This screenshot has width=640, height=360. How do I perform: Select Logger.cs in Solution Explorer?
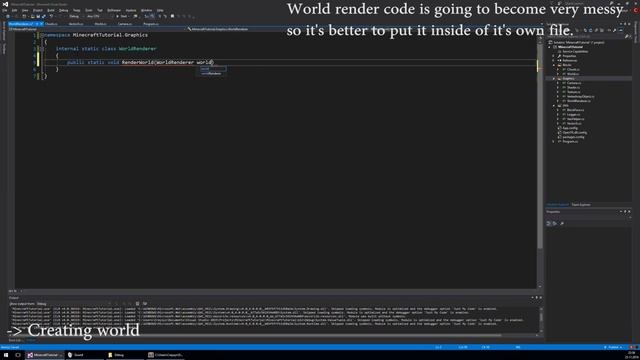click(573, 114)
